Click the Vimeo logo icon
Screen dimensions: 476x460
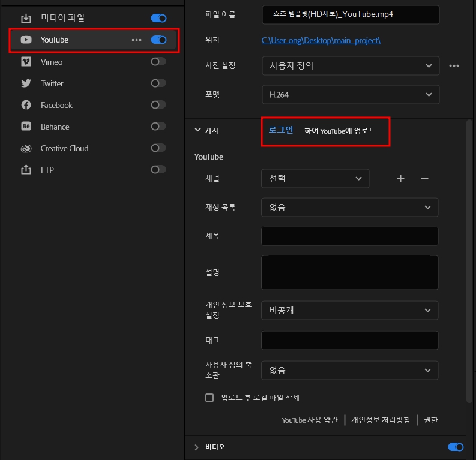click(26, 62)
